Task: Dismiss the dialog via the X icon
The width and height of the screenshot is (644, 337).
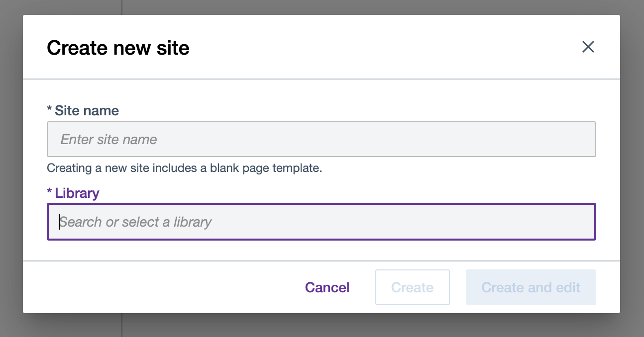Action: coord(588,47)
